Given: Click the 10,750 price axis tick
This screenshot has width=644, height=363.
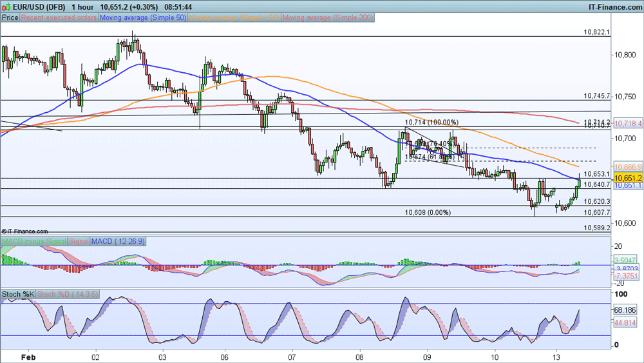Looking at the screenshot, I should coord(625,97).
